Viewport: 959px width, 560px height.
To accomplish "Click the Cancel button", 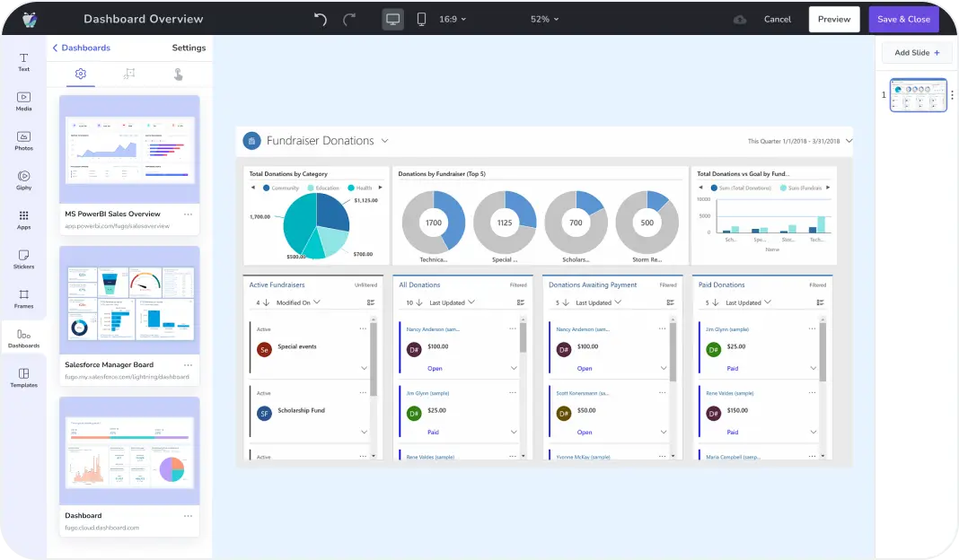I will click(x=778, y=20).
